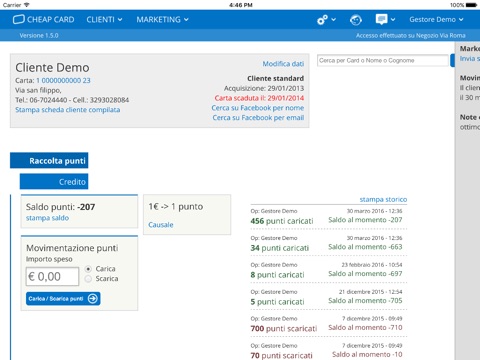Click the '70 punti scaricati' history entry
The image size is (480, 360).
coord(282,356)
